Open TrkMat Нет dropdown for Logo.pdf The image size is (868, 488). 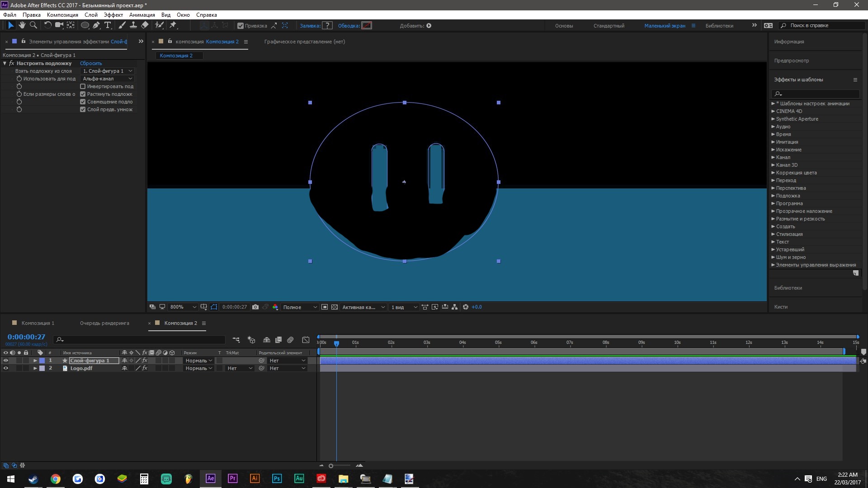pos(240,368)
